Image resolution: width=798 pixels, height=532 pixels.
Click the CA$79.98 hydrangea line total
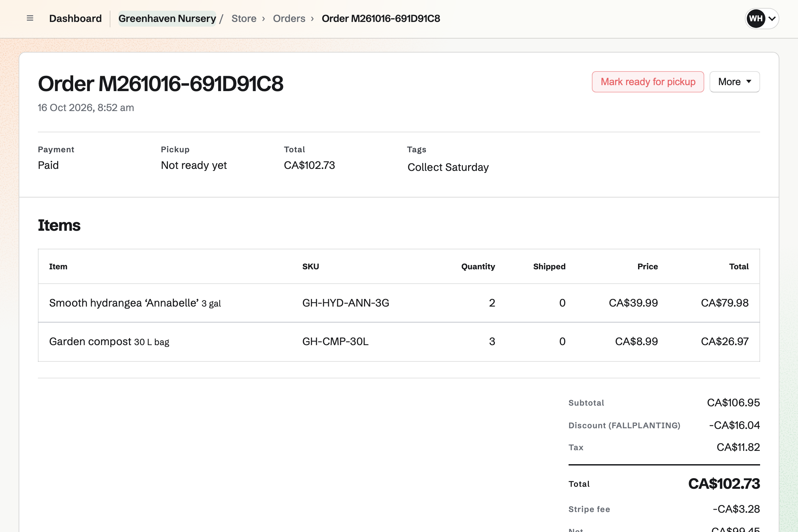[x=725, y=303]
